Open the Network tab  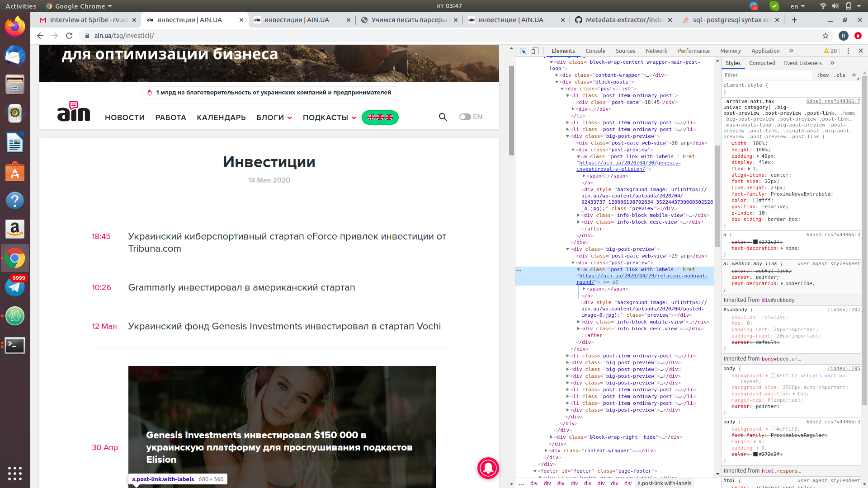656,51
